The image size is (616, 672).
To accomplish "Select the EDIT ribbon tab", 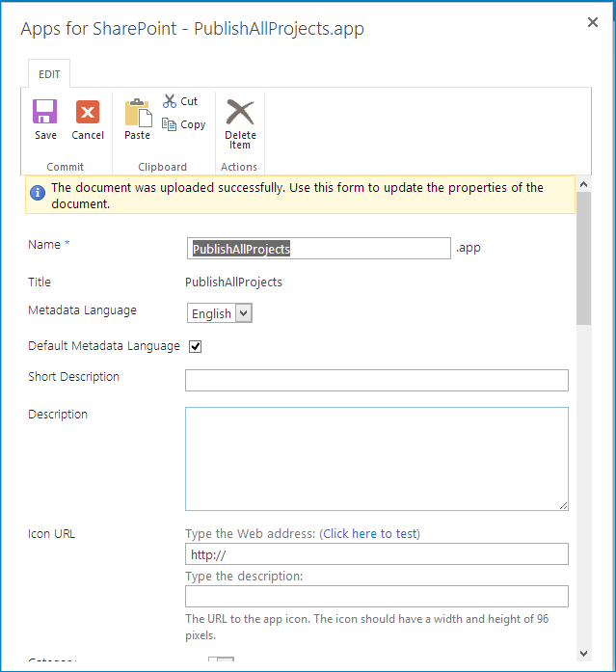I will (49, 74).
